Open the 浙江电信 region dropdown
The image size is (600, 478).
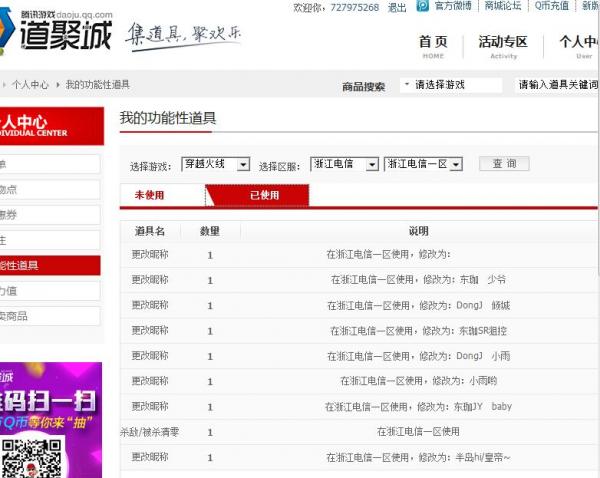pos(344,164)
